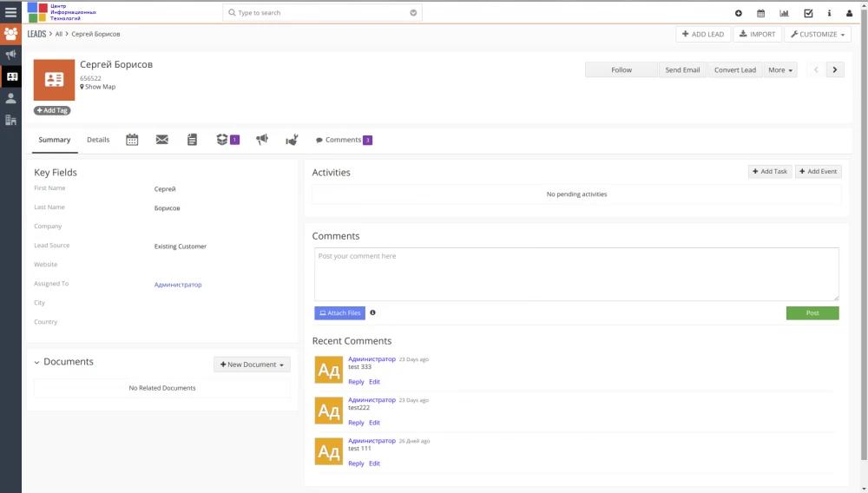Reply to the test 111 comment

coord(356,463)
